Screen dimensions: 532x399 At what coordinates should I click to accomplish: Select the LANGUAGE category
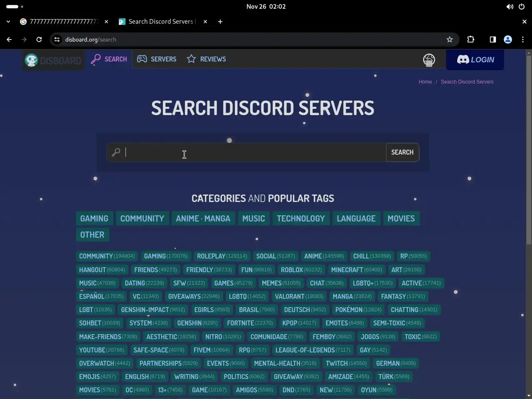356,219
